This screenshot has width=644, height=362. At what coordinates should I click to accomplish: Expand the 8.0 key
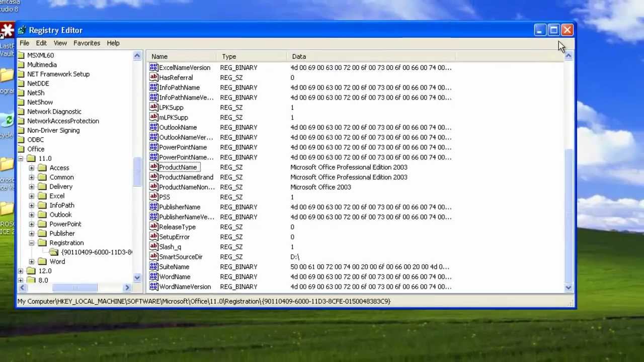tap(21, 280)
